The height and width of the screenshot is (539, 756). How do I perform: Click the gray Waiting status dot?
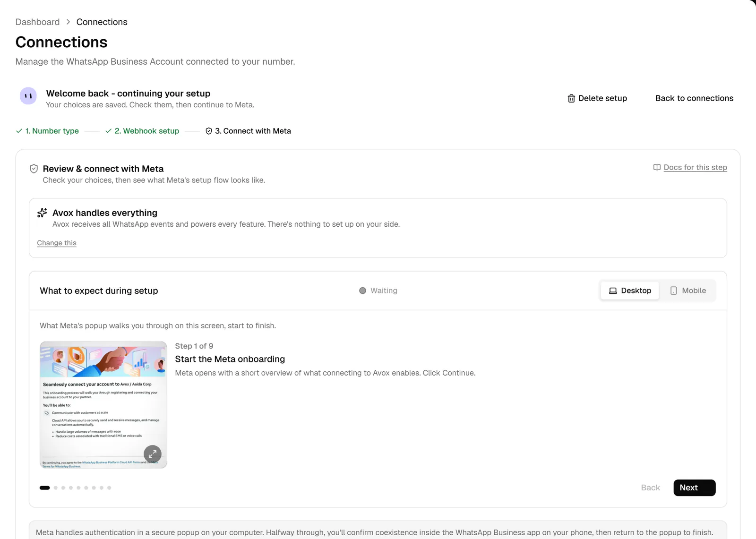[x=362, y=291]
